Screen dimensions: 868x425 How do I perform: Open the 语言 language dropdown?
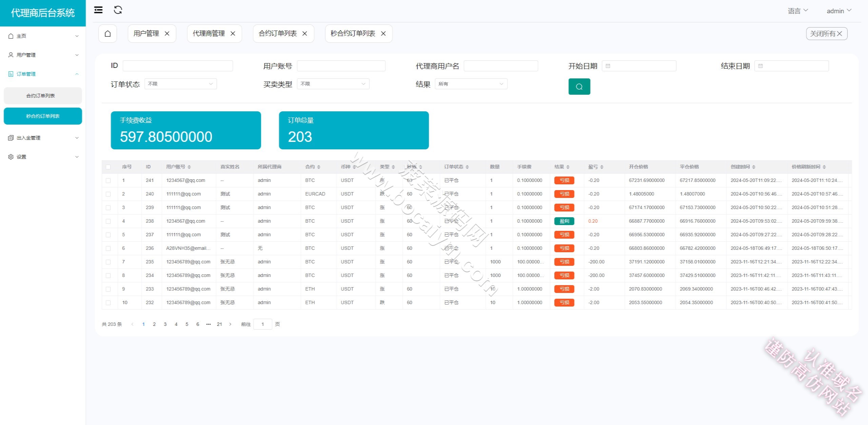798,11
